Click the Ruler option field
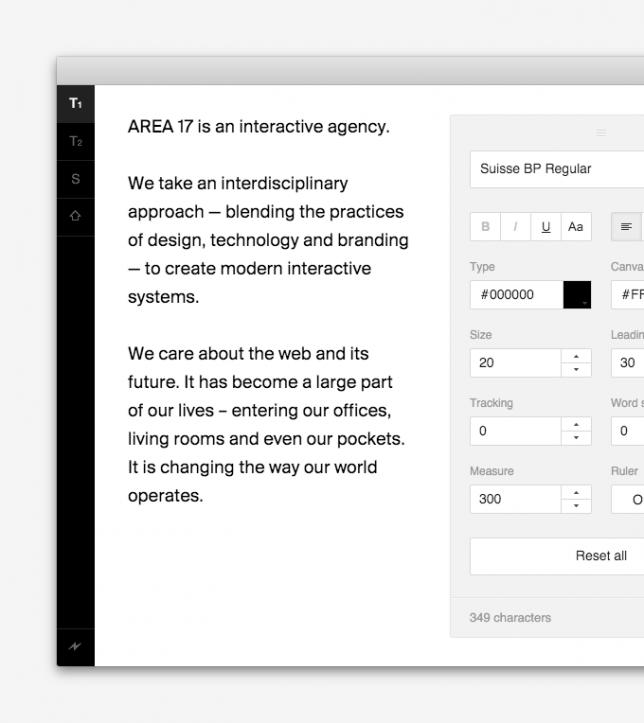644x723 pixels. pyautogui.click(x=628, y=499)
